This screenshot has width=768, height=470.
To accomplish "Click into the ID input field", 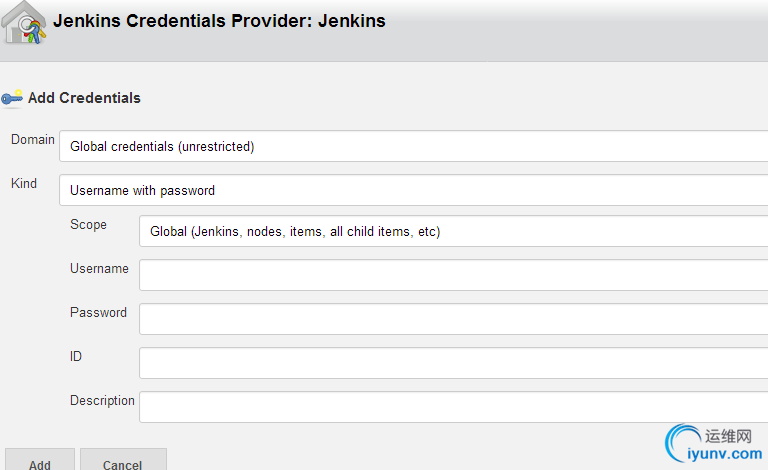I will 454,363.
